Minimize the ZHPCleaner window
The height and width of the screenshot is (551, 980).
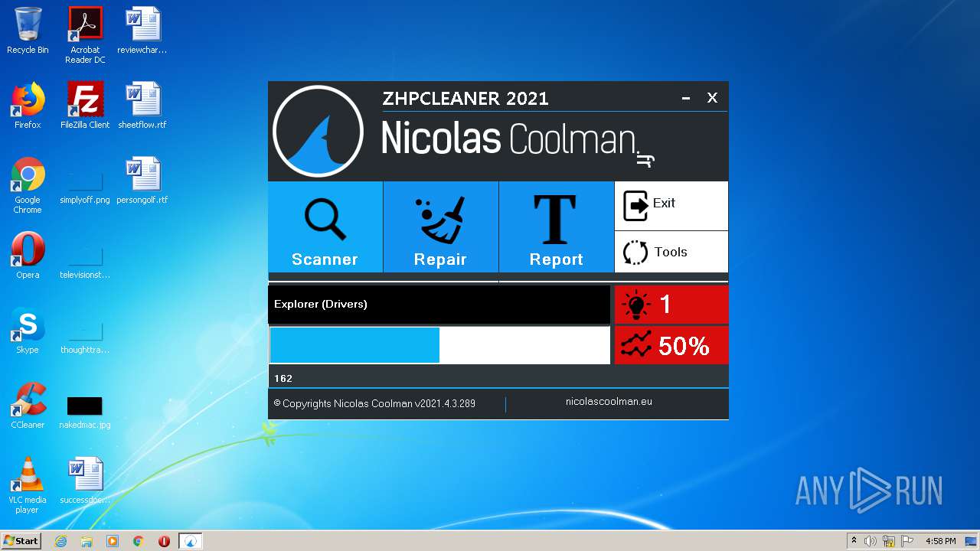[686, 98]
